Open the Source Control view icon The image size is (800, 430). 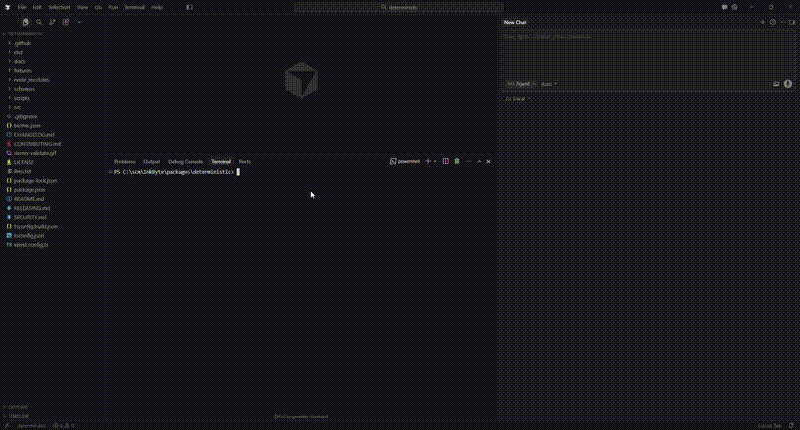(53, 22)
